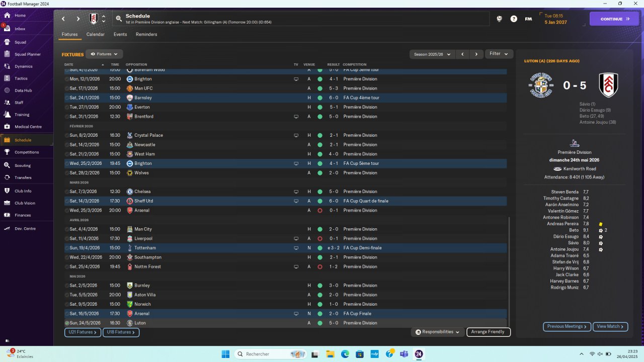Open U21 Fixtures
644x362 pixels.
pyautogui.click(x=83, y=332)
